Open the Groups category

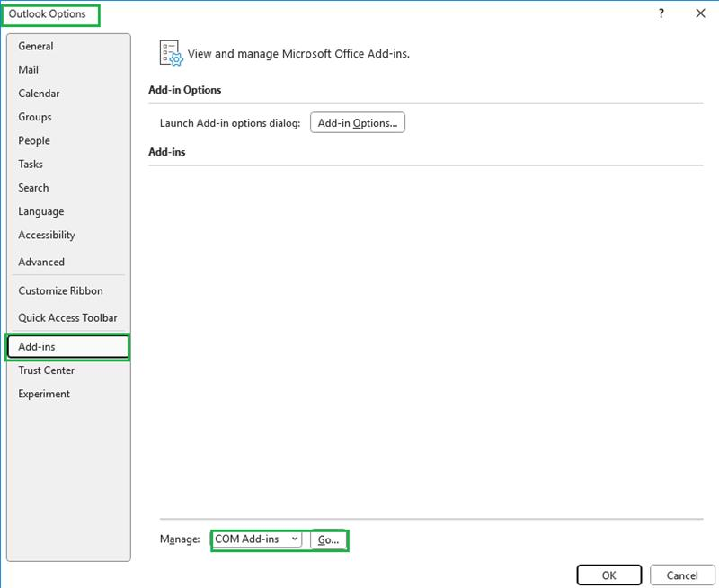(68, 117)
